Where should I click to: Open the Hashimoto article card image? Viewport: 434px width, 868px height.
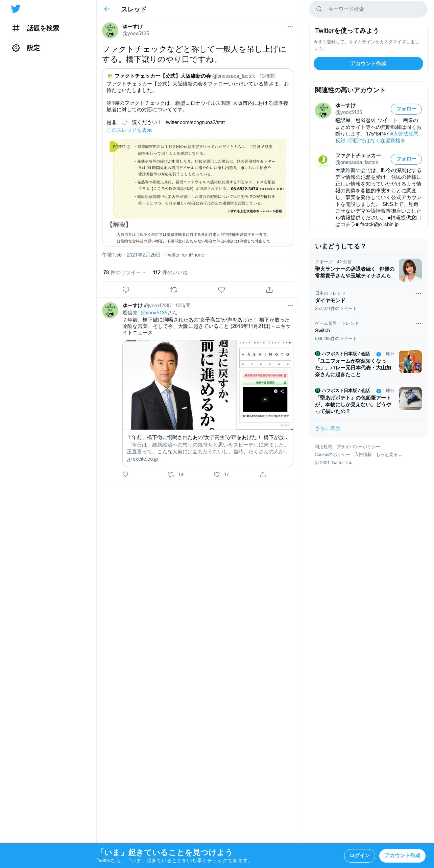coord(208,385)
